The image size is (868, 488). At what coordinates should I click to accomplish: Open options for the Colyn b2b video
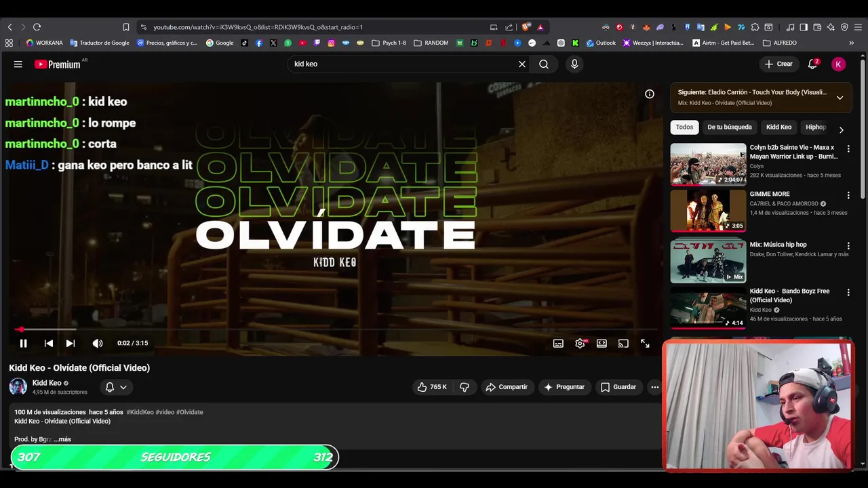pyautogui.click(x=848, y=148)
